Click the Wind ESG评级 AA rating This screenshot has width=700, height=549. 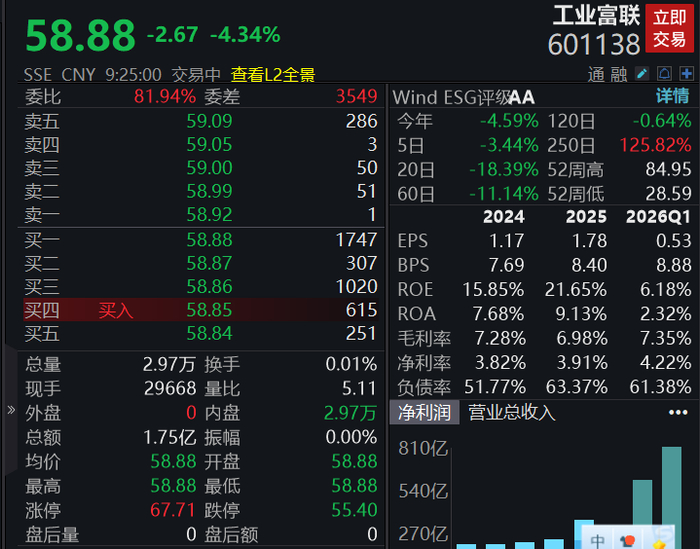(521, 97)
